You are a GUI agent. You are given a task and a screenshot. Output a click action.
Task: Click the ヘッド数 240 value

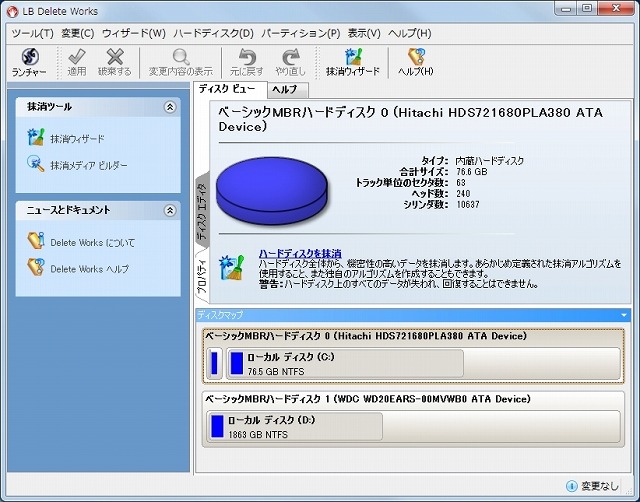(x=463, y=193)
